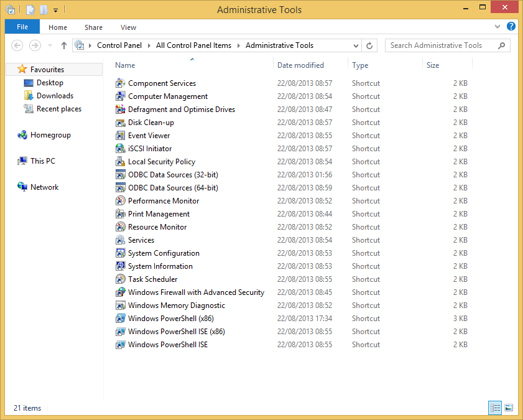Screen dimensions: 523x420
Task: Select the System Information icon
Action: [x=120, y=266]
